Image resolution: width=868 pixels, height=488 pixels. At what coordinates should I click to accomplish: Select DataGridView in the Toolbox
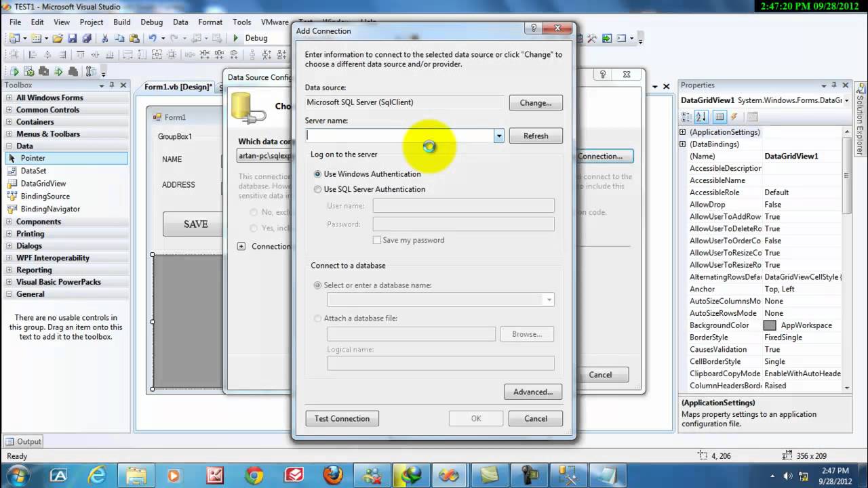[x=66, y=183]
